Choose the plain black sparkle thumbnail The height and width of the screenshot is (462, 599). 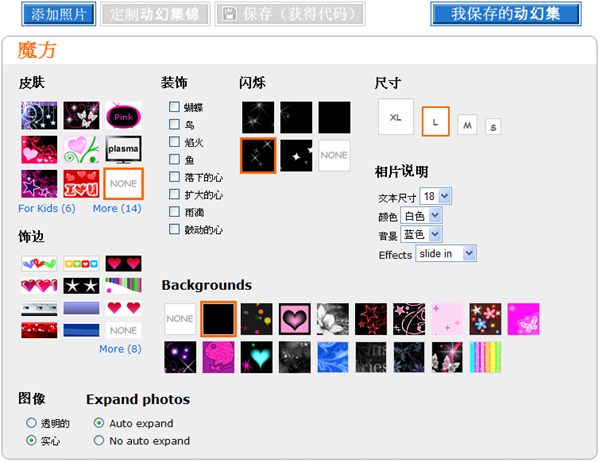coord(334,117)
